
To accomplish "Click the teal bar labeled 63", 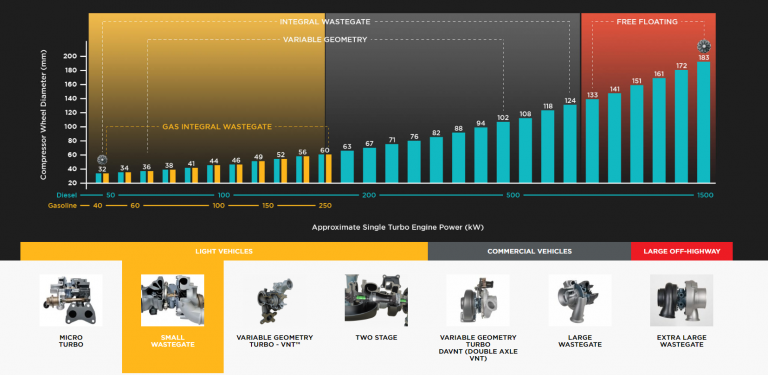I will click(347, 167).
